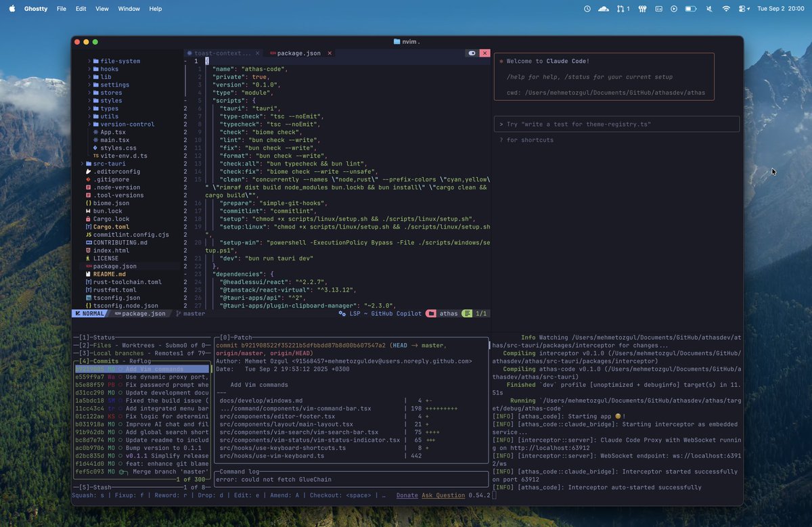
Task: Click the LSP GitHub Copilot status indicator
Action: (380, 314)
